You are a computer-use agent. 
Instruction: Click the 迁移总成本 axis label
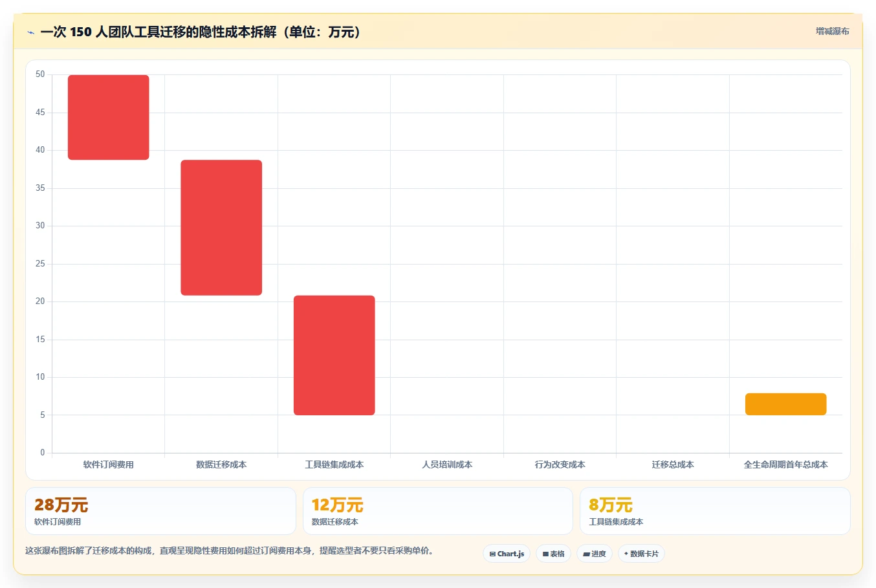point(673,464)
